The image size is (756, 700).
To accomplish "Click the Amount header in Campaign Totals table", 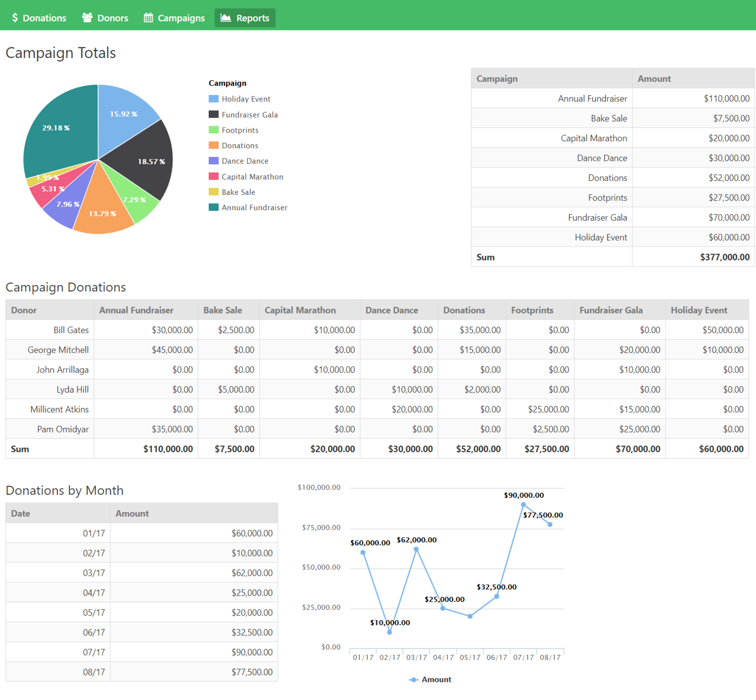I will click(654, 79).
